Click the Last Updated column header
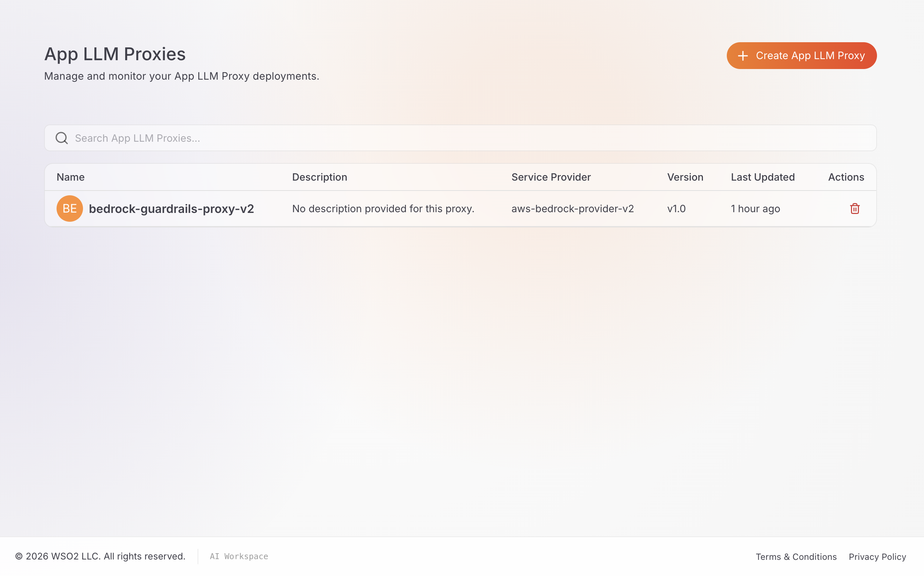Screen dimensions: 924x576 tap(762, 177)
